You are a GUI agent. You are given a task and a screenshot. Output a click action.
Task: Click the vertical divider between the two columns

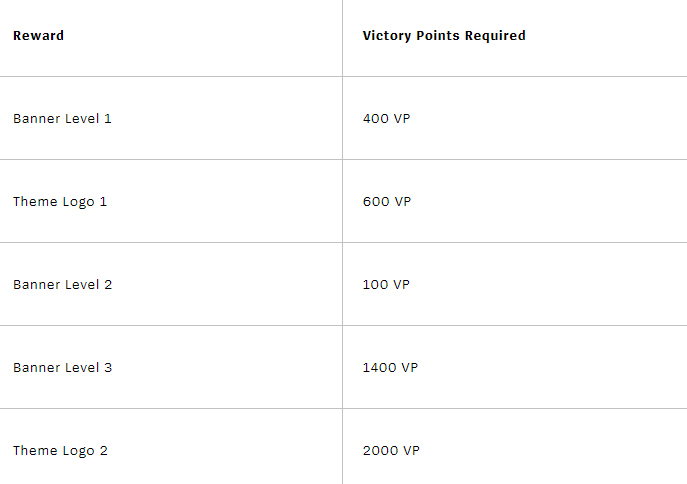pyautogui.click(x=342, y=240)
